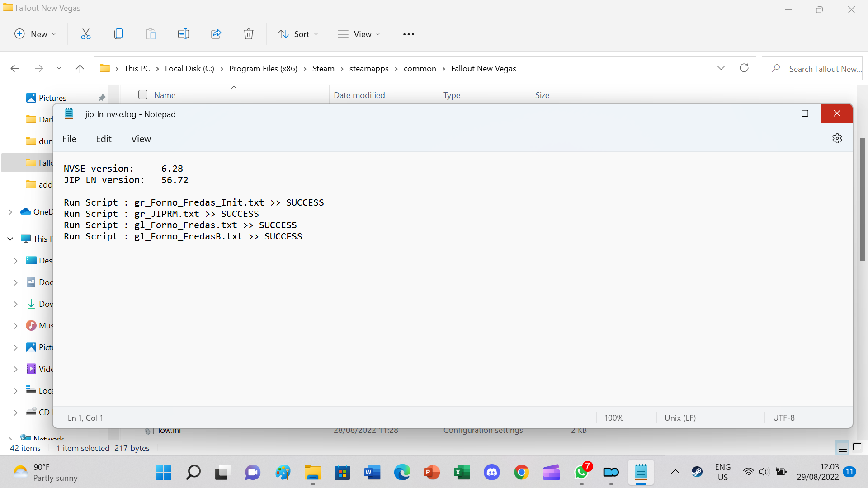Click the Copy icon in Explorer toolbar
Image resolution: width=868 pixels, height=488 pixels.
click(118, 34)
